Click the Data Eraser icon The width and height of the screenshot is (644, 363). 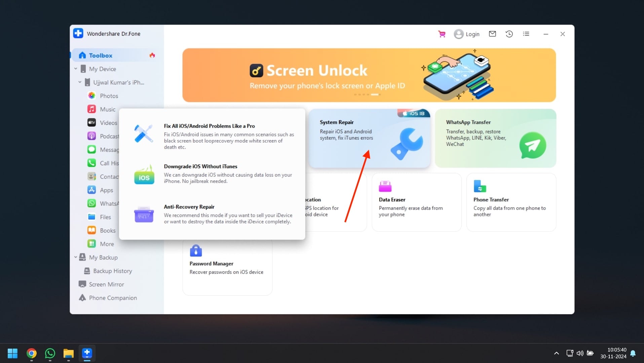385,186
